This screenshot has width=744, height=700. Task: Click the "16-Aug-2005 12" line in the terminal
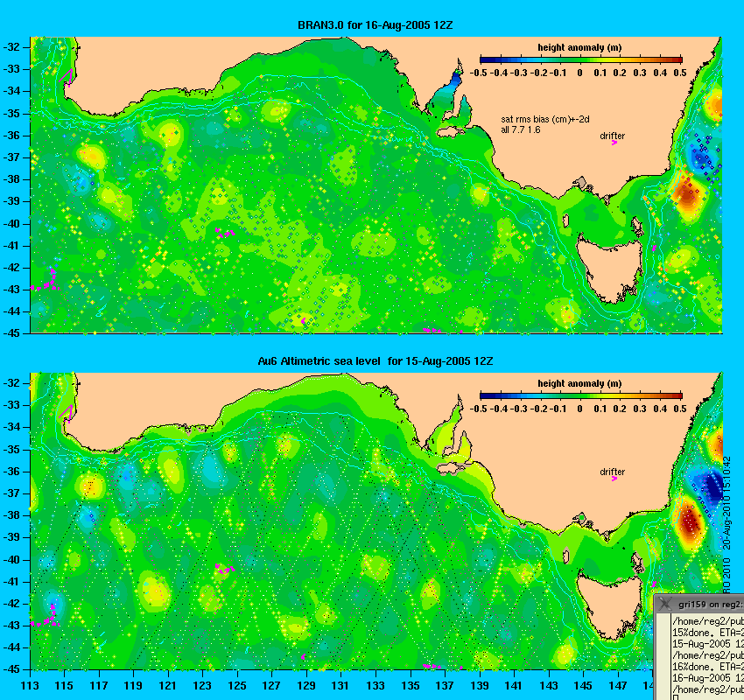(708, 678)
